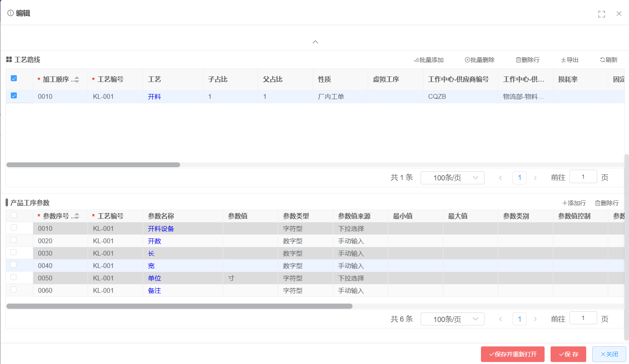Click 删除行 in the 产品工序参数 section
This screenshot has width=629, height=364.
click(607, 203)
